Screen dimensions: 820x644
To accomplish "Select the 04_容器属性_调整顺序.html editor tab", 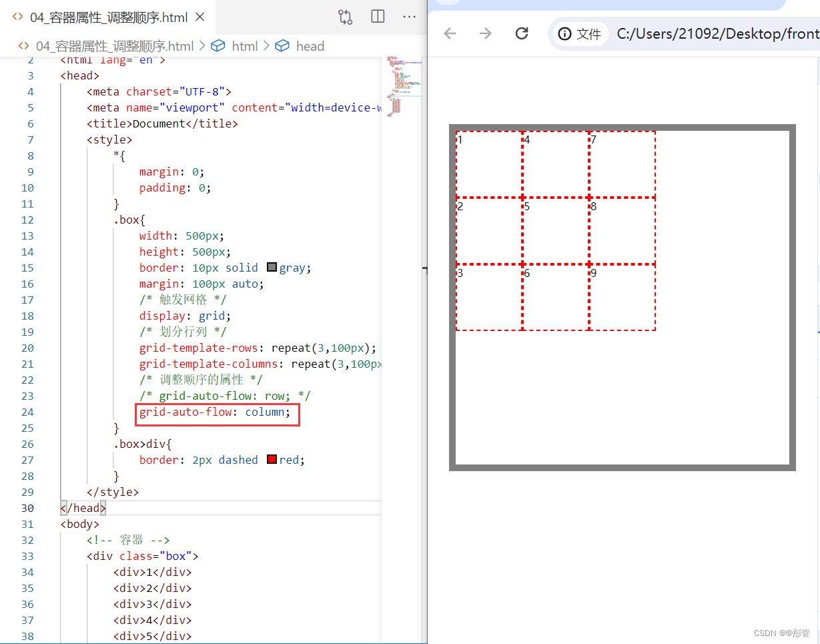I will click(x=108, y=17).
